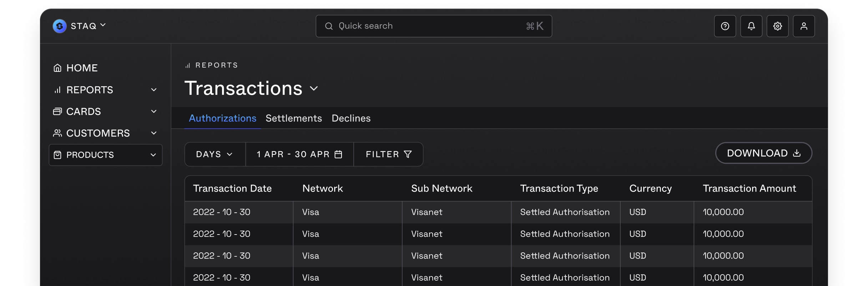Click the Home icon in sidebar
This screenshot has height=286, width=868.
click(x=58, y=67)
